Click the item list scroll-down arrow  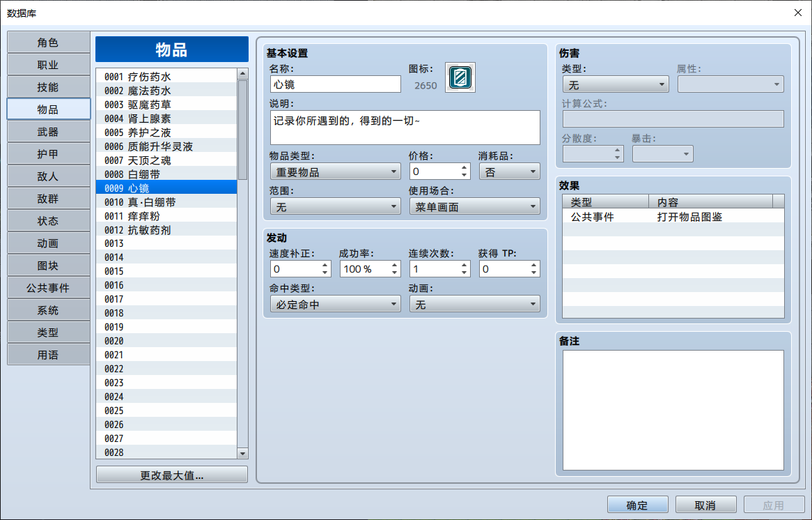click(x=242, y=453)
